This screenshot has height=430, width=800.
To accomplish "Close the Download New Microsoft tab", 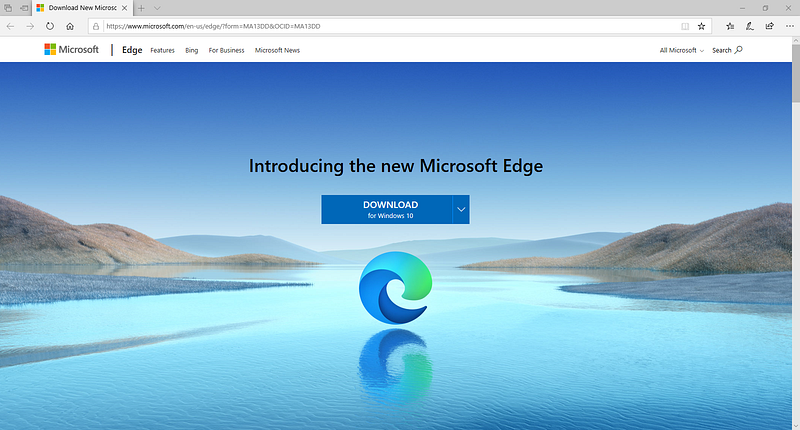I will tap(124, 8).
